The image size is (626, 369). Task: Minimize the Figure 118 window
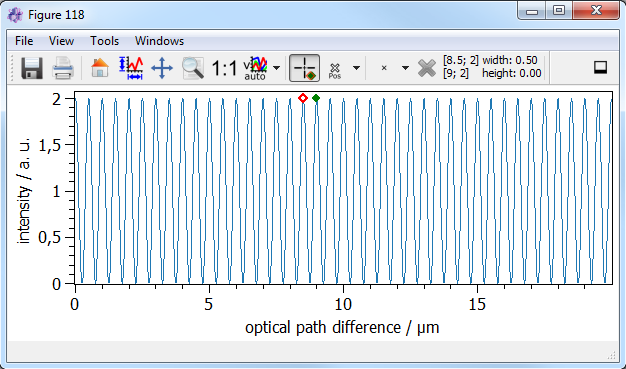coord(532,11)
